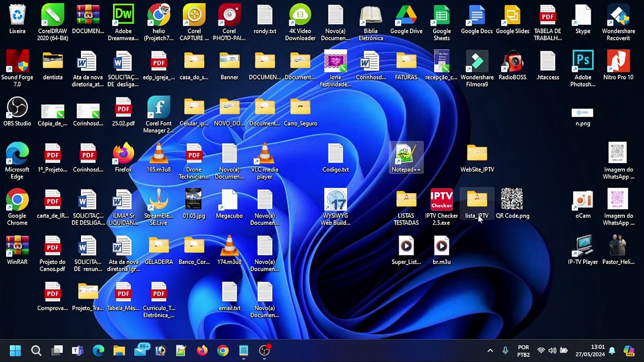This screenshot has width=644, height=362.
Task: Open the WebSite_IPTV folder
Action: (x=477, y=154)
